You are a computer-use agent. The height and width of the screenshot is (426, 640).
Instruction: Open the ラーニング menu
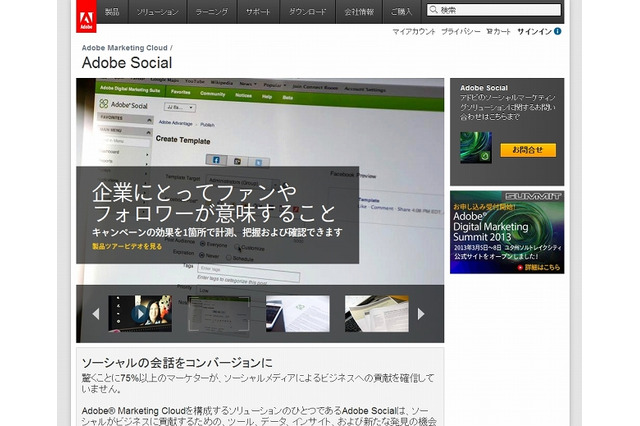click(212, 11)
